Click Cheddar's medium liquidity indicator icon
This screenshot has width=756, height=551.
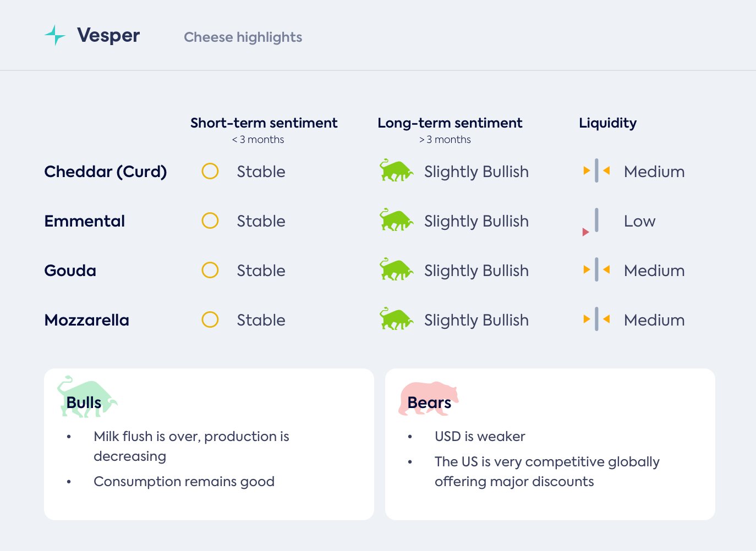(596, 171)
